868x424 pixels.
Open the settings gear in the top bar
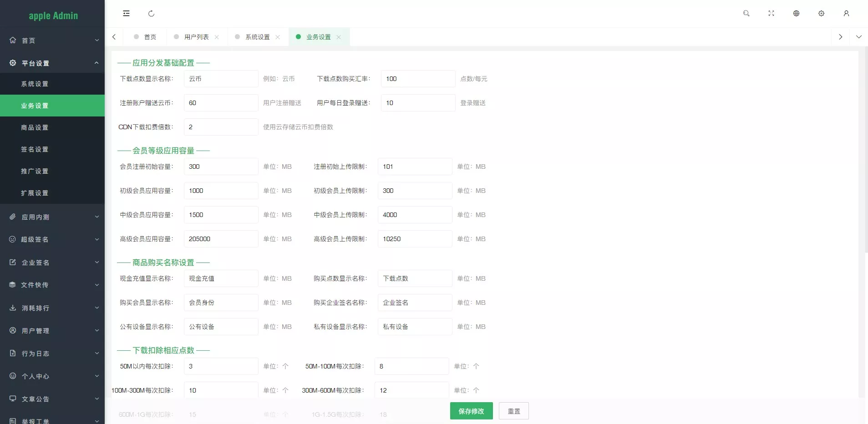(821, 14)
